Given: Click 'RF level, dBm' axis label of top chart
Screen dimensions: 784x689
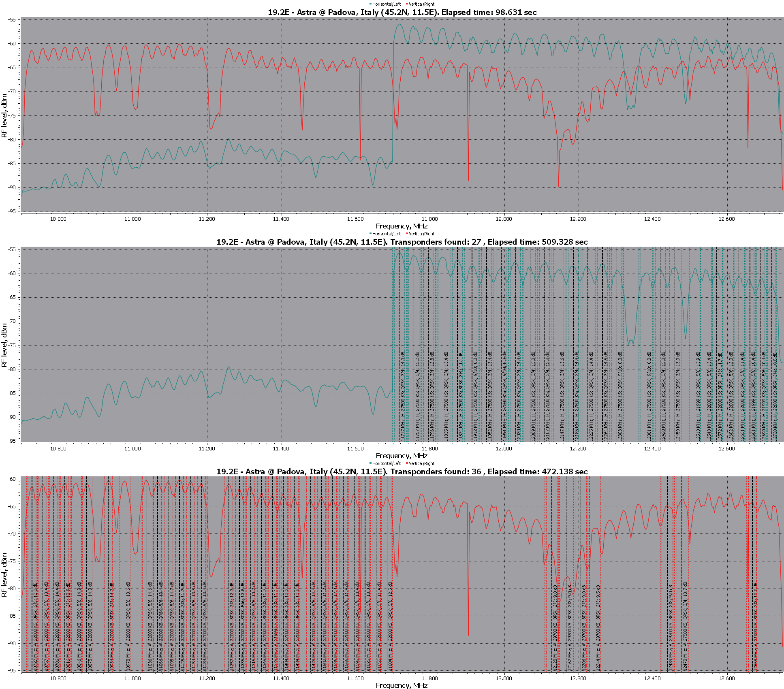Looking at the screenshot, I should point(4,115).
